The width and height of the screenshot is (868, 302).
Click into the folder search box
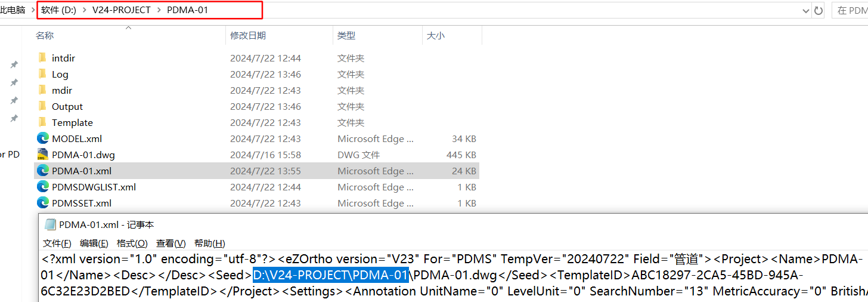click(x=850, y=10)
